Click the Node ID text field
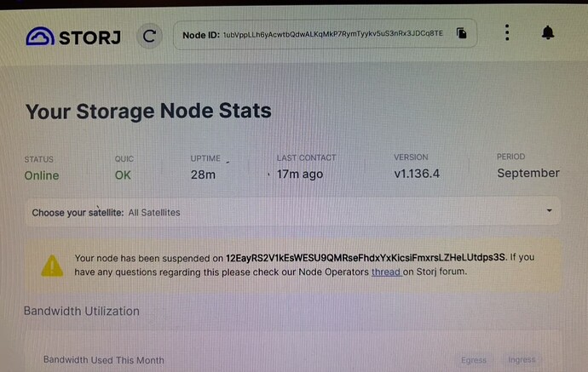This screenshot has height=372, width=588. tap(332, 34)
